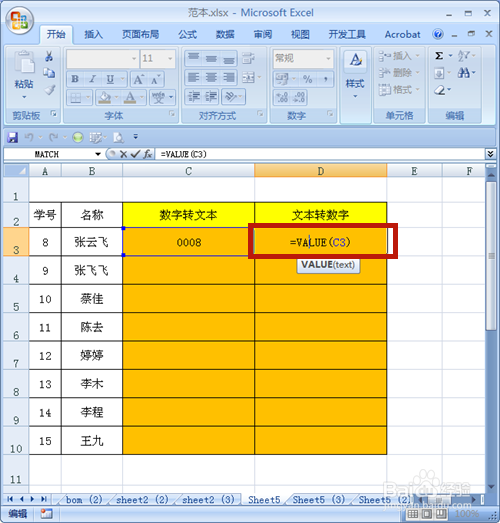Click the 删除 cells button
The width and height of the screenshot is (500, 523).
click(399, 72)
